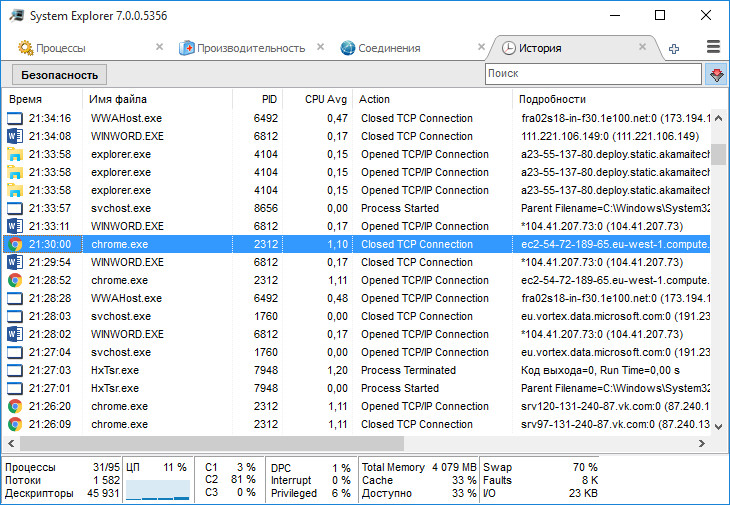Click the red arrow filter icon

point(716,74)
